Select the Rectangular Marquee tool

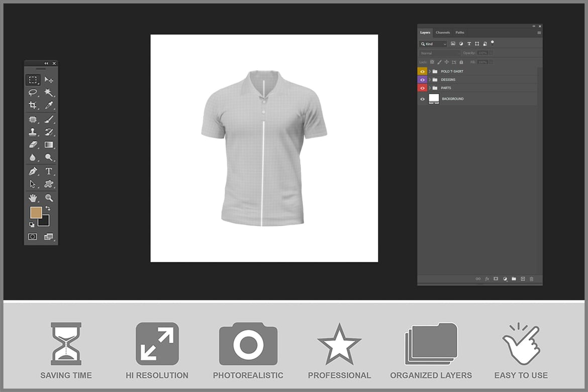(x=33, y=80)
